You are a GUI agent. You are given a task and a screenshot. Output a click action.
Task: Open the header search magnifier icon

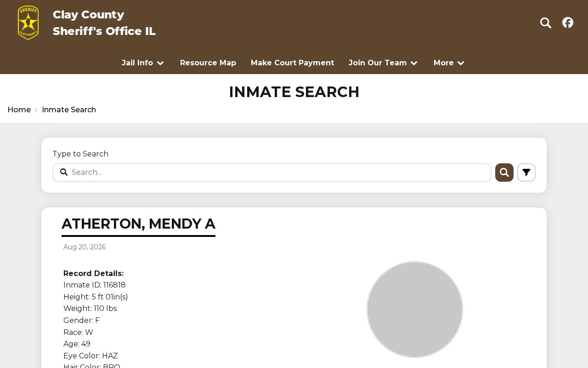(x=545, y=23)
